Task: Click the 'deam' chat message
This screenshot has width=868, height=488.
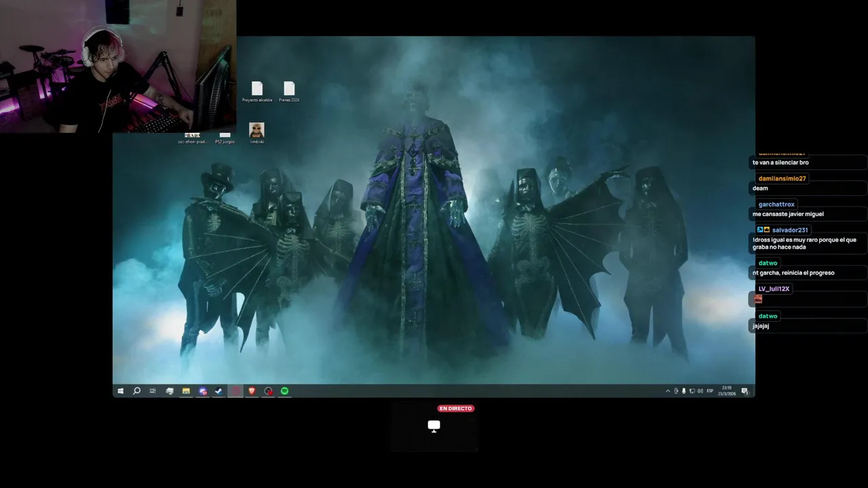Action: (x=760, y=188)
